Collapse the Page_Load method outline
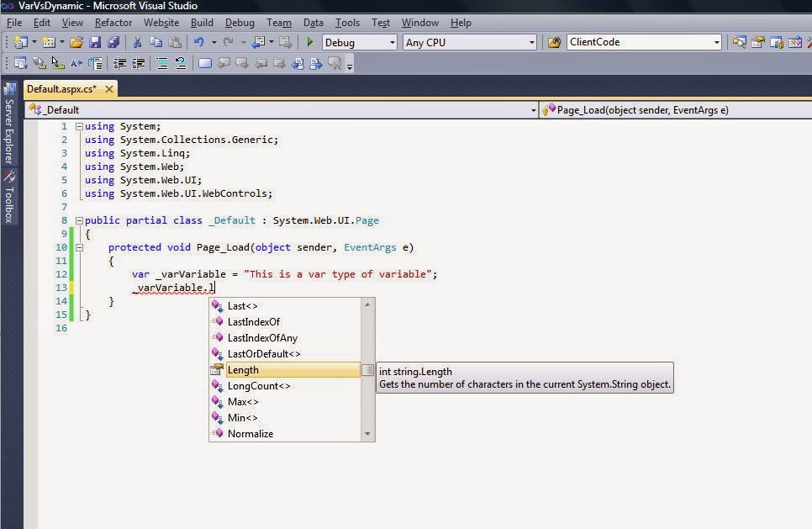 (x=79, y=247)
